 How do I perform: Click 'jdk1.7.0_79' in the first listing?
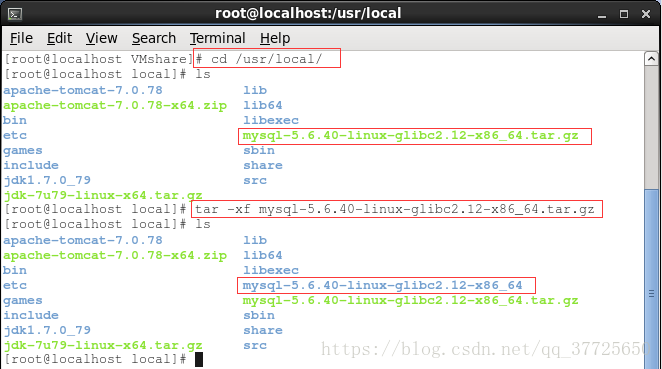point(47,180)
